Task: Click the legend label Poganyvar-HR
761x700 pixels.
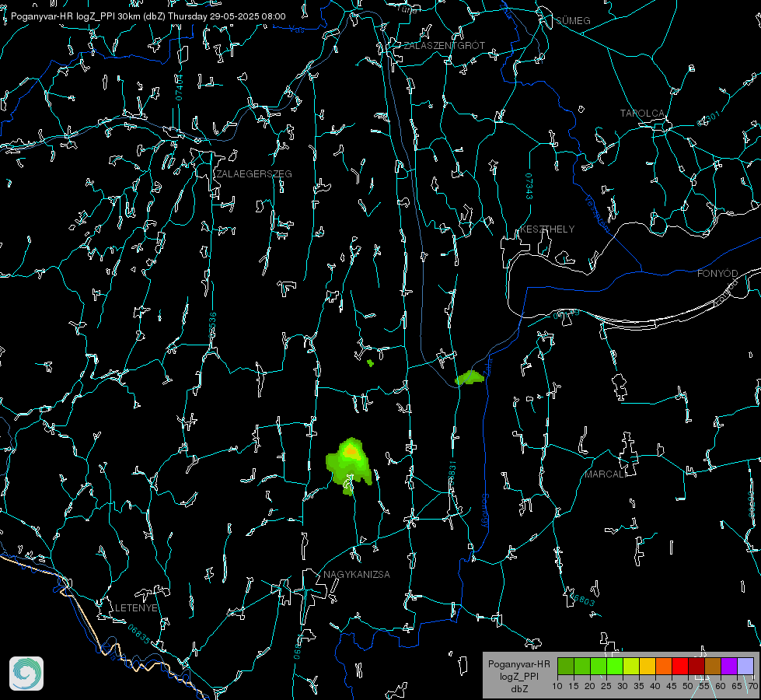Action: [x=518, y=664]
